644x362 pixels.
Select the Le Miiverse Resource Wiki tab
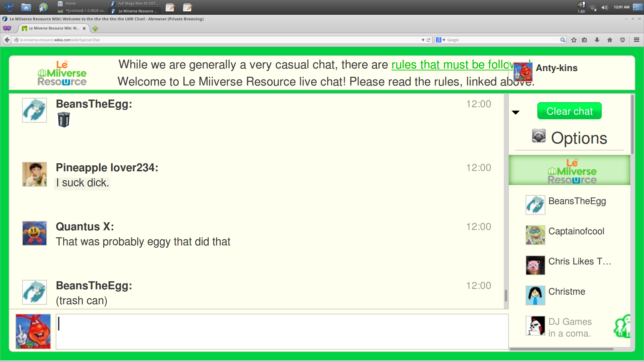tap(54, 28)
